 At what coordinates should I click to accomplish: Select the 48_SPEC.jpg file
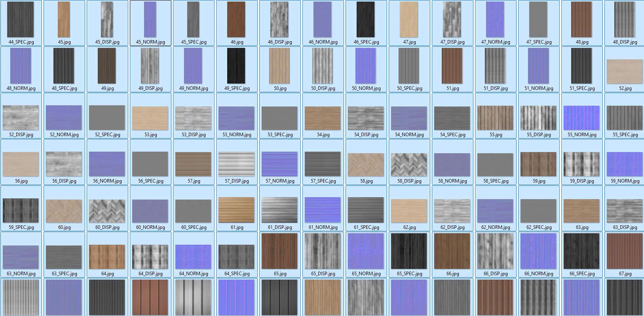pyautogui.click(x=64, y=66)
